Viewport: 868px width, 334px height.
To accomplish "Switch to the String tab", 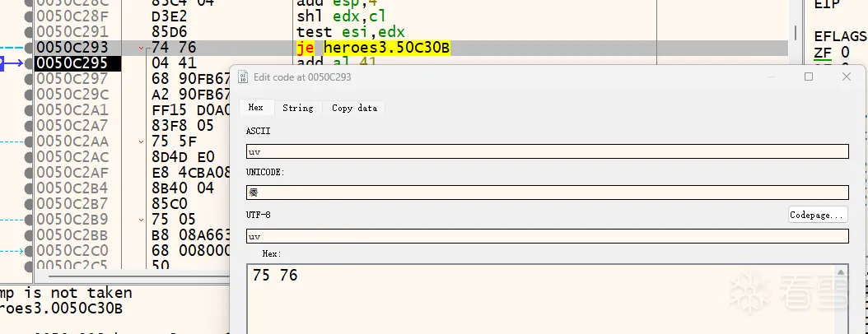I will pyautogui.click(x=297, y=108).
